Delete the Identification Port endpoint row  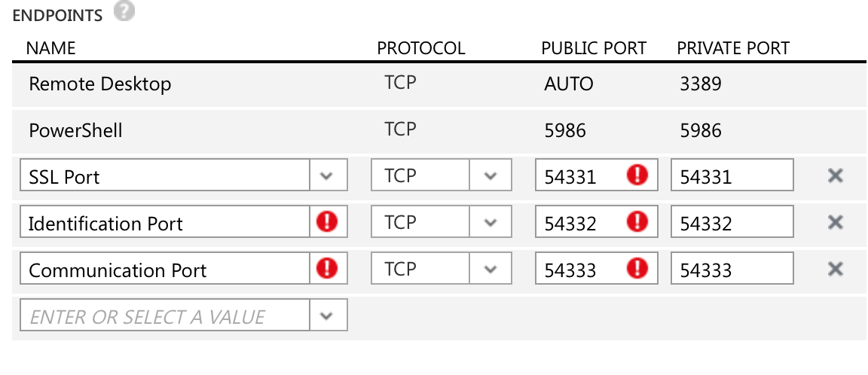click(835, 222)
